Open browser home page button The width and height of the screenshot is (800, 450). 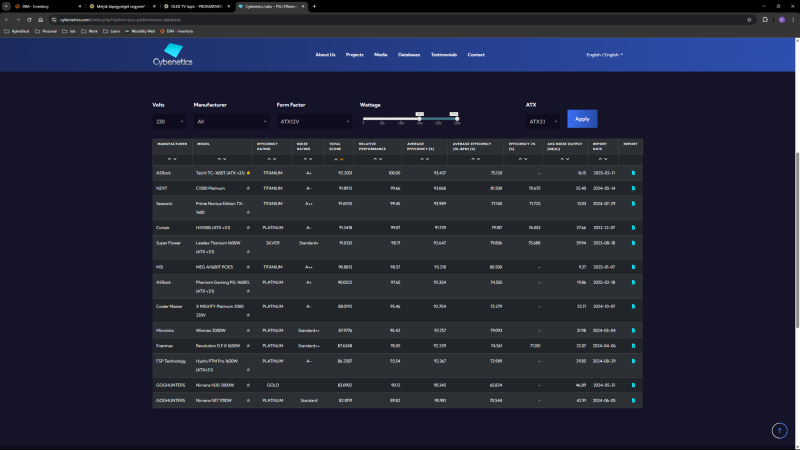(x=40, y=20)
